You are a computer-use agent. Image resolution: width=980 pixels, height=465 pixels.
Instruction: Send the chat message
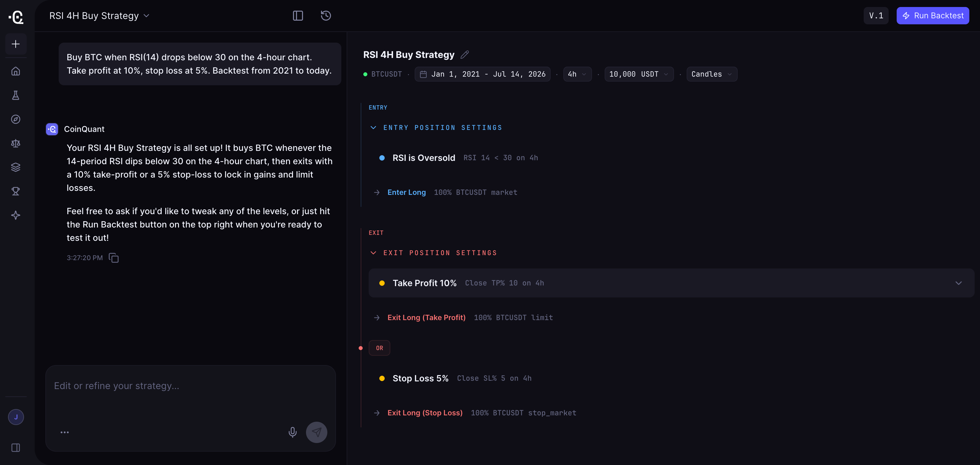(317, 432)
